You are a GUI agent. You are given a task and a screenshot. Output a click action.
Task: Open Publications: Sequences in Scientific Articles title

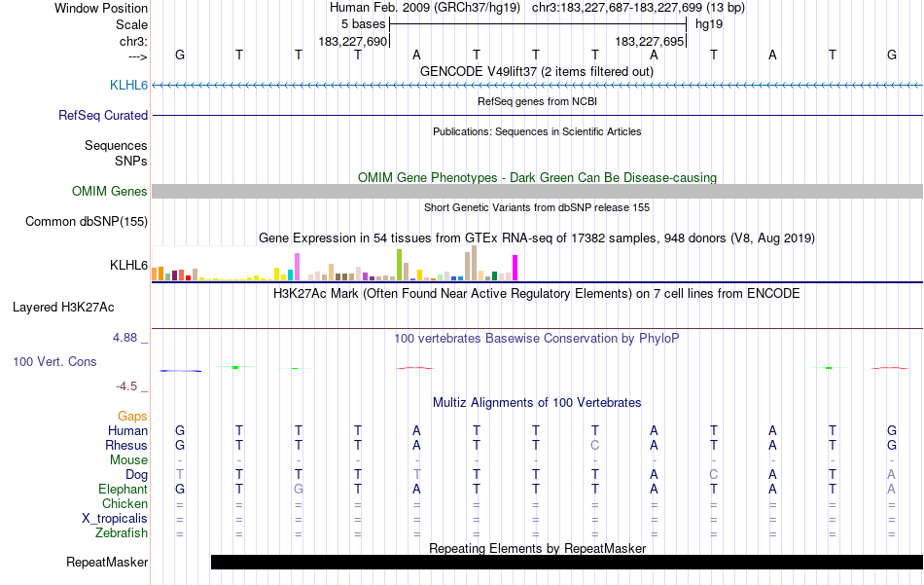537,131
